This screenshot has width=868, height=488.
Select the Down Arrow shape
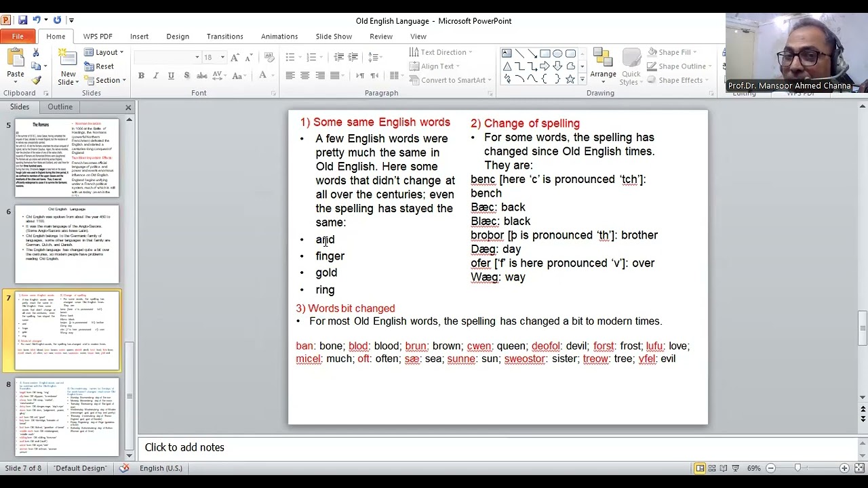557,66
